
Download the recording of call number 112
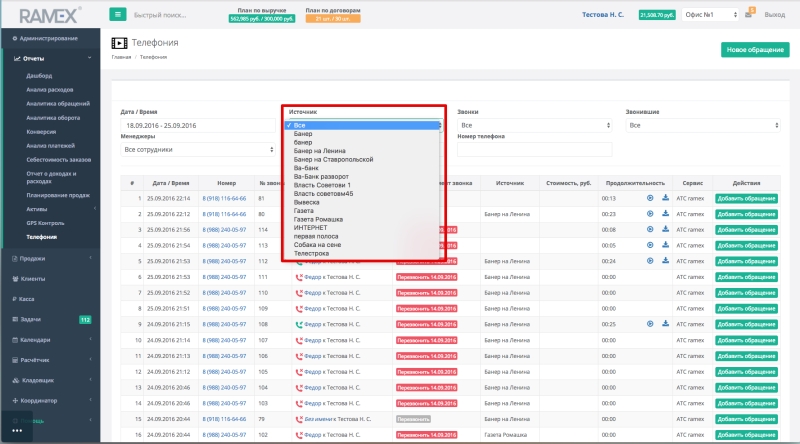tap(665, 261)
